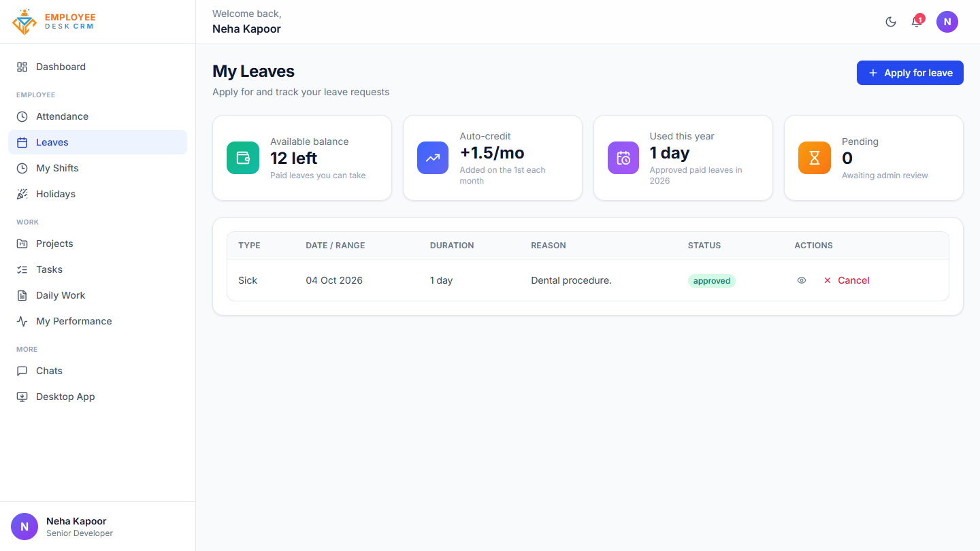Click the approved status badge
Screen dimensions: 980x551
point(712,281)
